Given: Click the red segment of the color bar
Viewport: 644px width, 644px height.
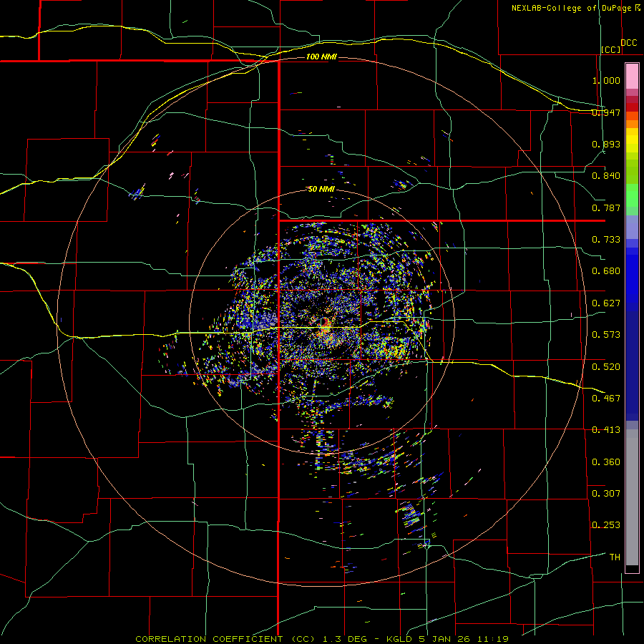Looking at the screenshot, I should (x=632, y=107).
